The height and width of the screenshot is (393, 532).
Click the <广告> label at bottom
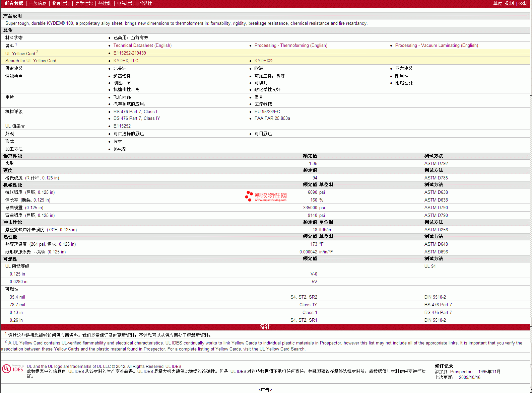(265, 390)
